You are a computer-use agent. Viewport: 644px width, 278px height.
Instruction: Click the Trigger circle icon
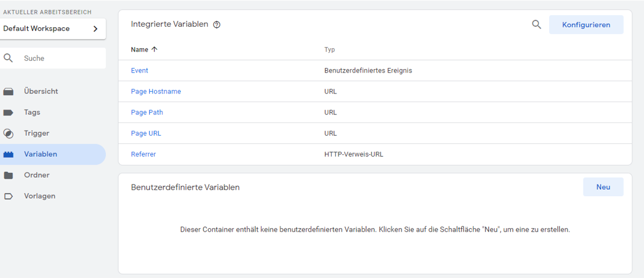point(8,133)
